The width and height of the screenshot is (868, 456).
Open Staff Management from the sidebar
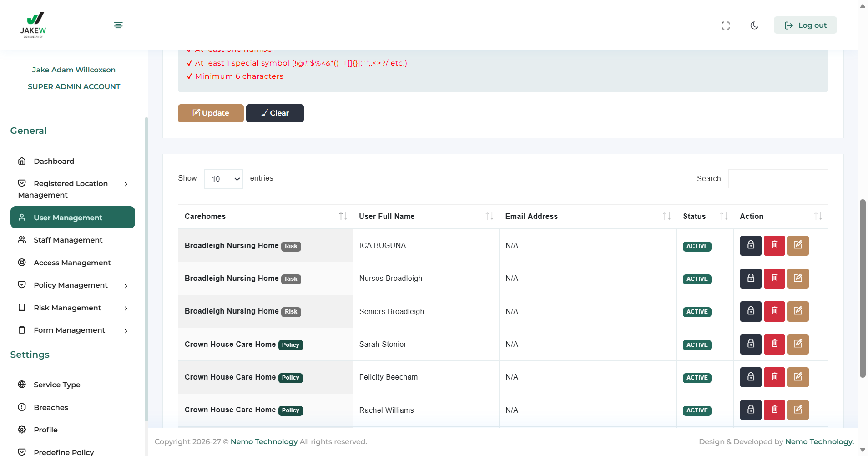coord(68,240)
